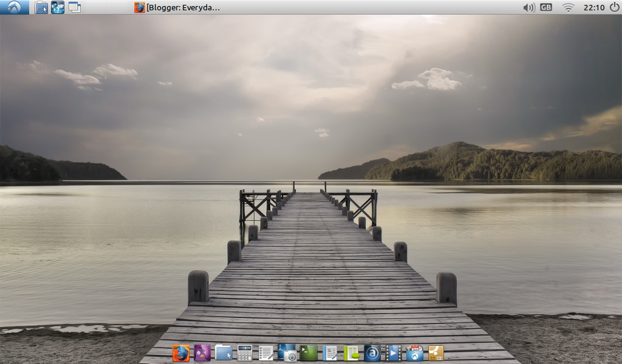Click the 22:10 clock

click(594, 7)
